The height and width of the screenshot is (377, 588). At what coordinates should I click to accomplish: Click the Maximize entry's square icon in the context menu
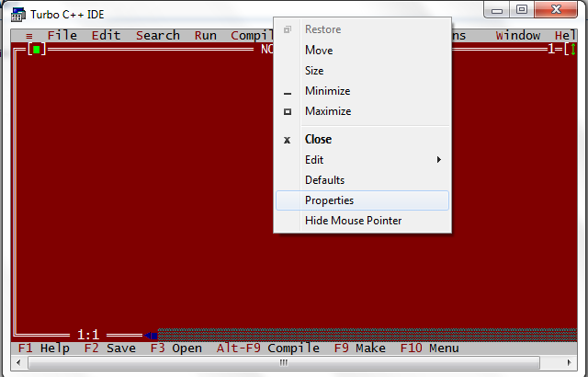[288, 111]
